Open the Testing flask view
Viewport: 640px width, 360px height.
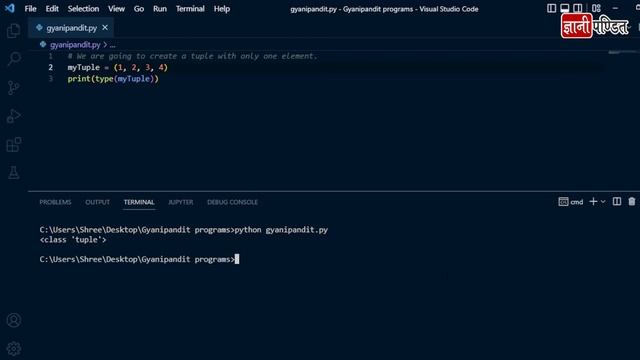pyautogui.click(x=13, y=173)
